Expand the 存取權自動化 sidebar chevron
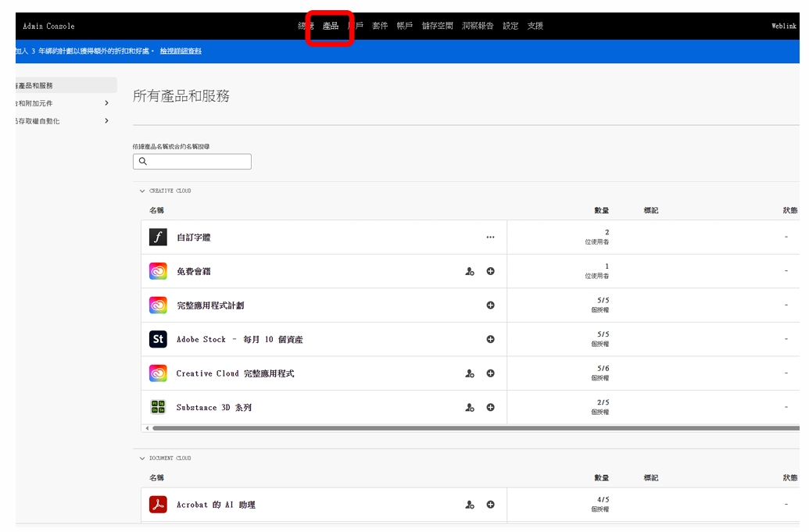The image size is (809, 532). click(x=106, y=120)
